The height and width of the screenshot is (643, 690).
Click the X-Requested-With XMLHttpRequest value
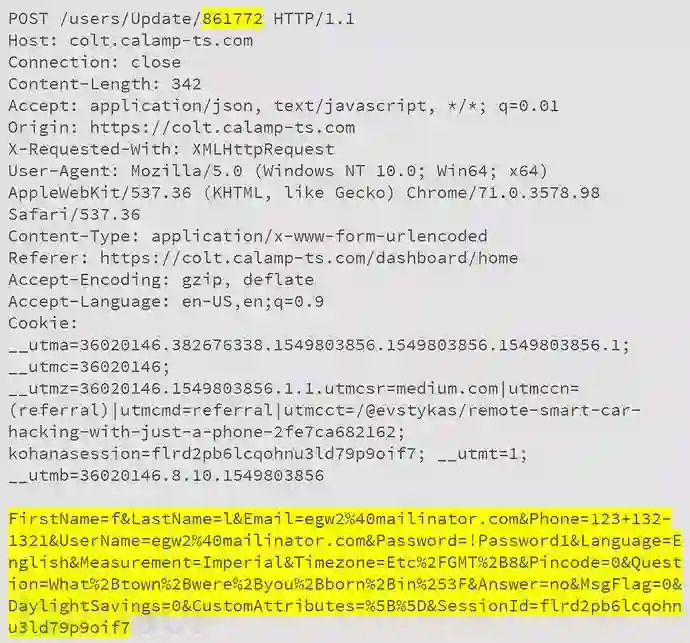(263, 149)
